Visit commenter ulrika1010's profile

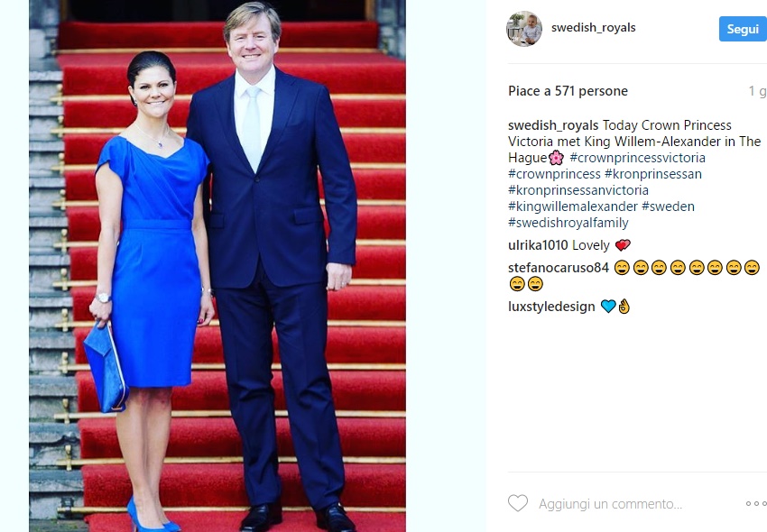coord(538,245)
